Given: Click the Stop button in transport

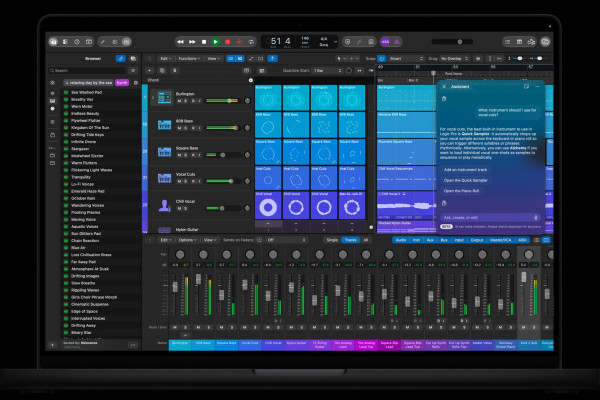Looking at the screenshot, I should [x=204, y=42].
